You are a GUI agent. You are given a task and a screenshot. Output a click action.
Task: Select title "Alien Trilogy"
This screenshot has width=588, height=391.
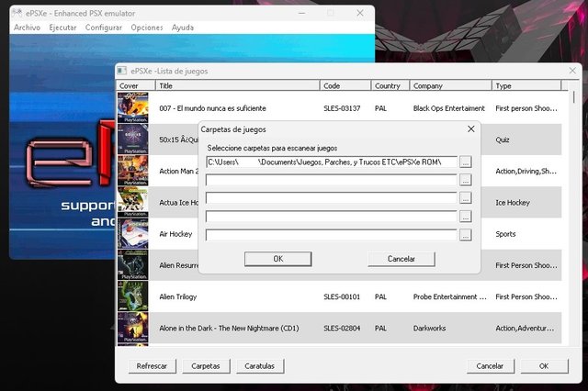pos(177,296)
